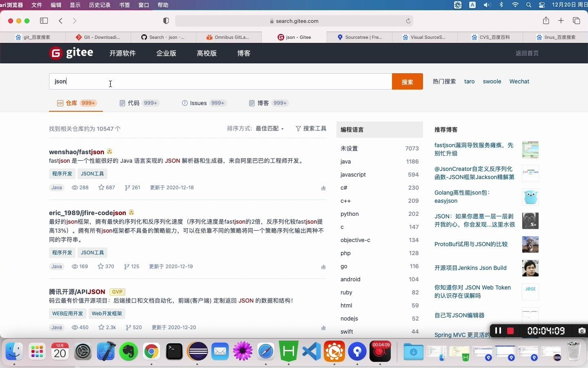The width and height of the screenshot is (588, 368).
Task: Click the Gitee logo in the header
Action: [71, 53]
